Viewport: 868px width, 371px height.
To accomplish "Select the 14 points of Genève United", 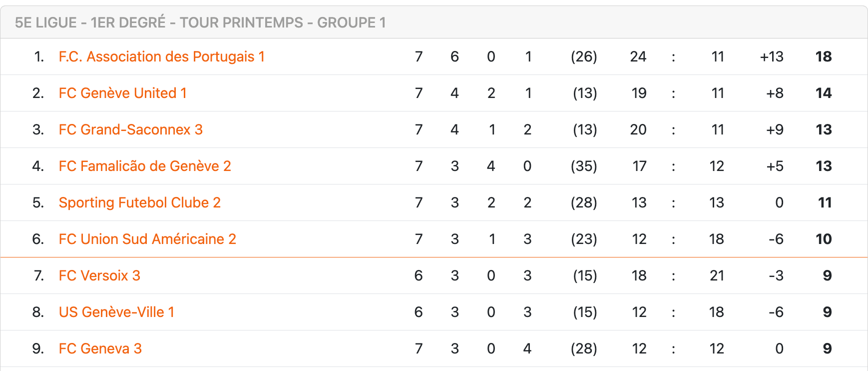I will click(824, 93).
